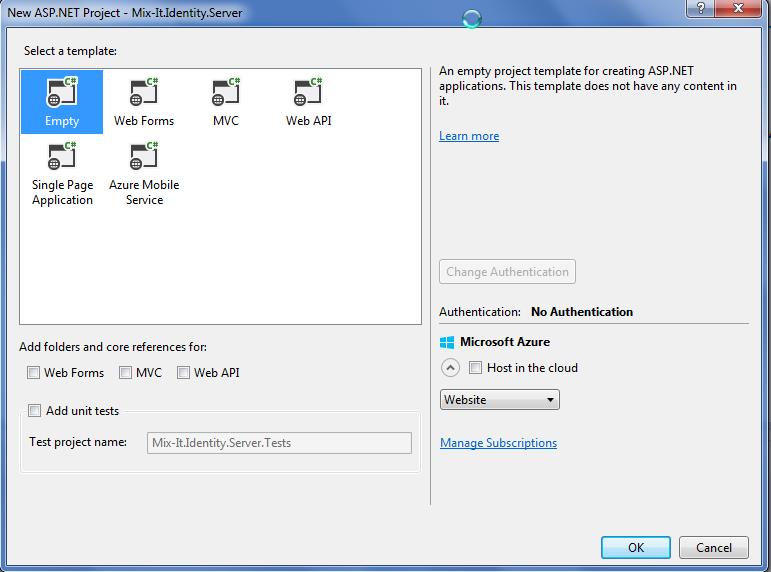The image size is (771, 572).
Task: Select Single Page Application template icon
Action: tap(62, 156)
